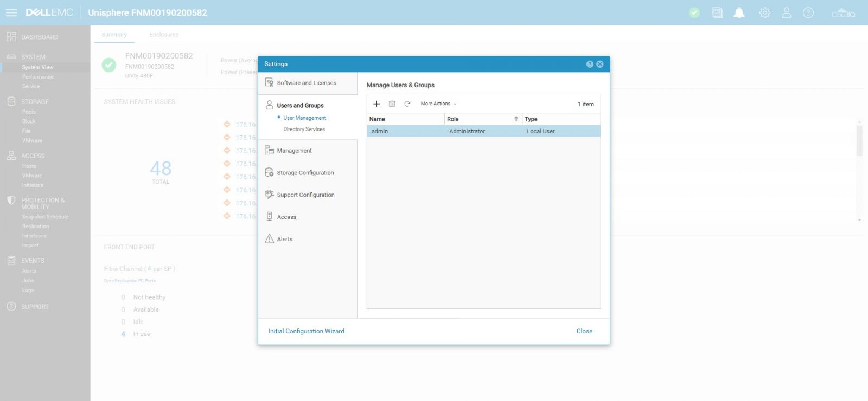Open Software and Licenses settings

[x=306, y=83]
